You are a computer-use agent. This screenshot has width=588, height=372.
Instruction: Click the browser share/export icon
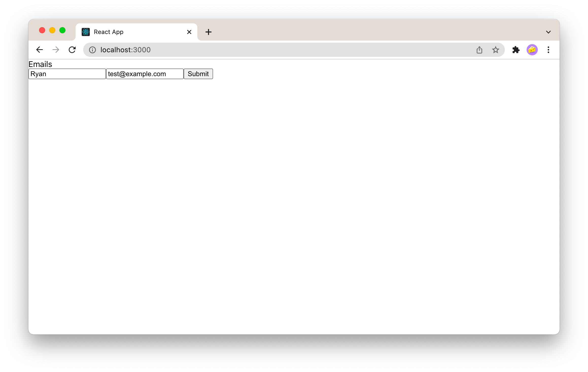[x=479, y=49]
